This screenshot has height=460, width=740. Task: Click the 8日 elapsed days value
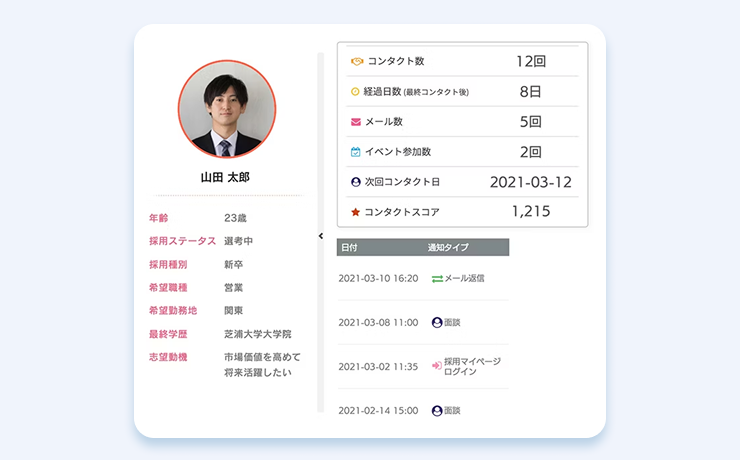tap(530, 92)
